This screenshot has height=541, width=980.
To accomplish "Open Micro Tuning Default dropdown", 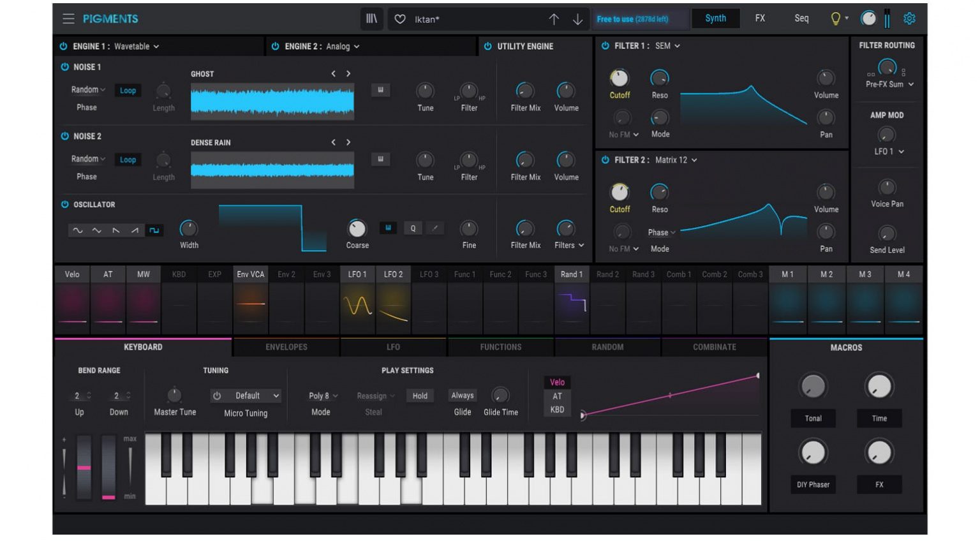I will click(x=256, y=396).
